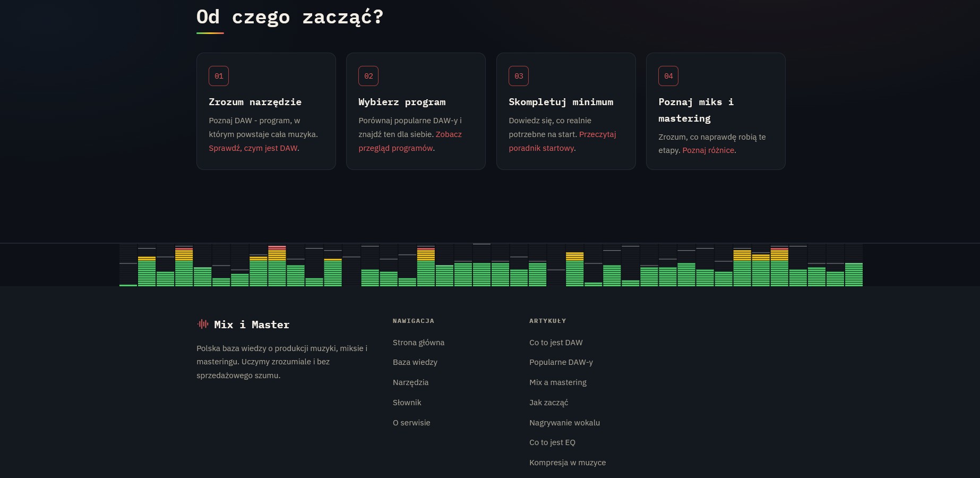Read the 'Mix a mastering' article

tap(558, 382)
